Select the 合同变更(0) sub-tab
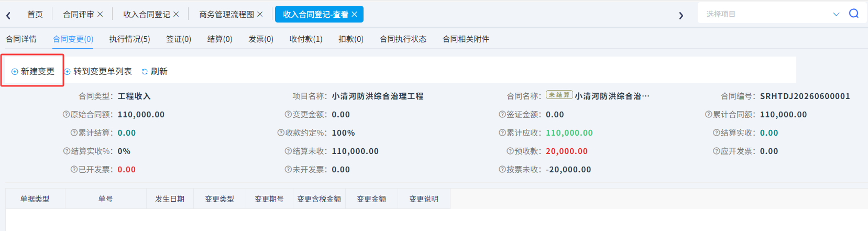 click(73, 39)
